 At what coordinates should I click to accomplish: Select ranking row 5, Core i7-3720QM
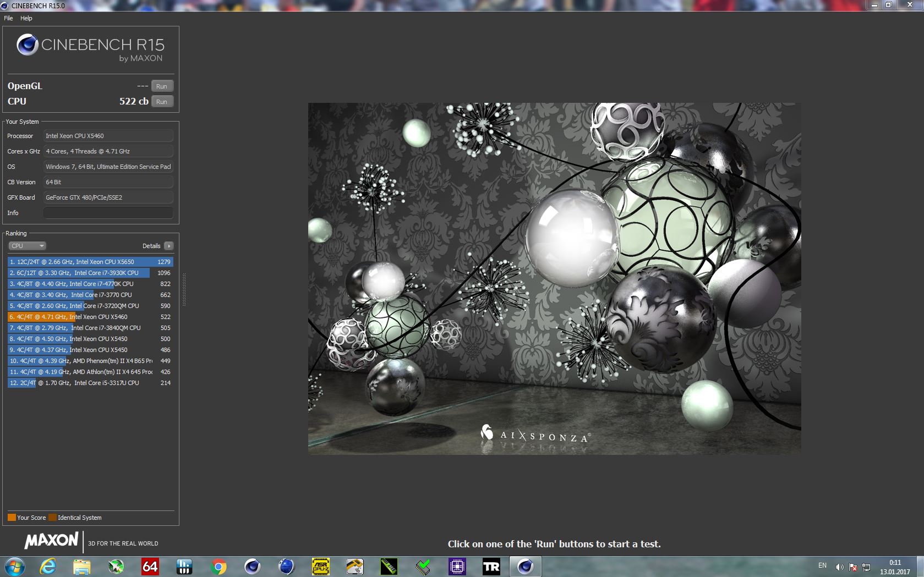click(90, 306)
